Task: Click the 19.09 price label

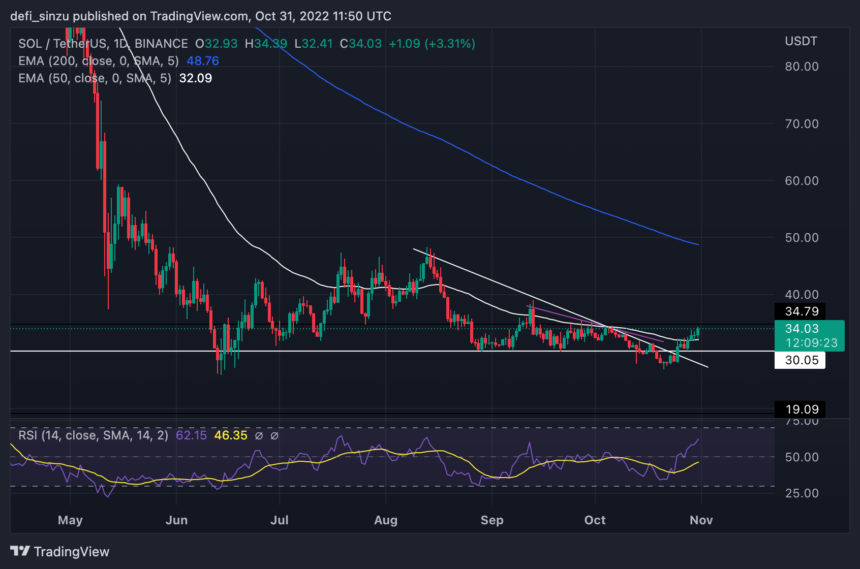Action: [793, 409]
